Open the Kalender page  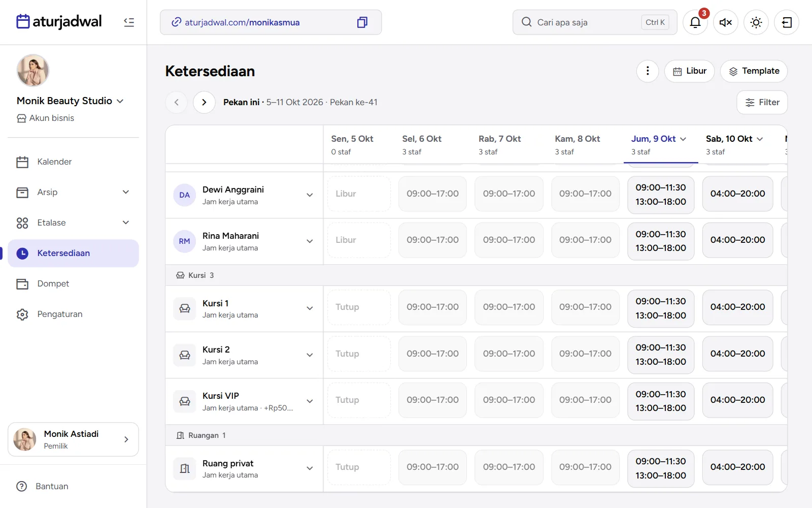point(73,162)
